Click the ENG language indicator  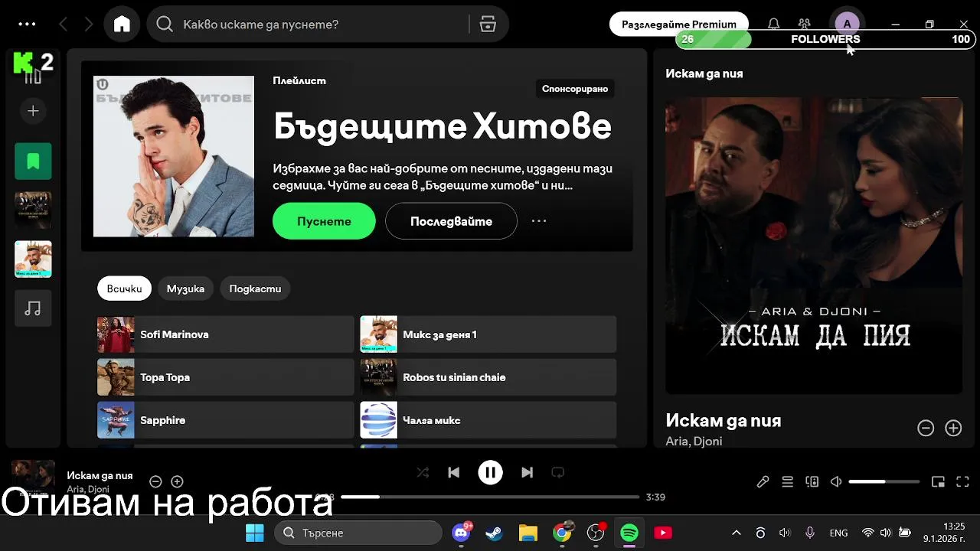coord(838,533)
